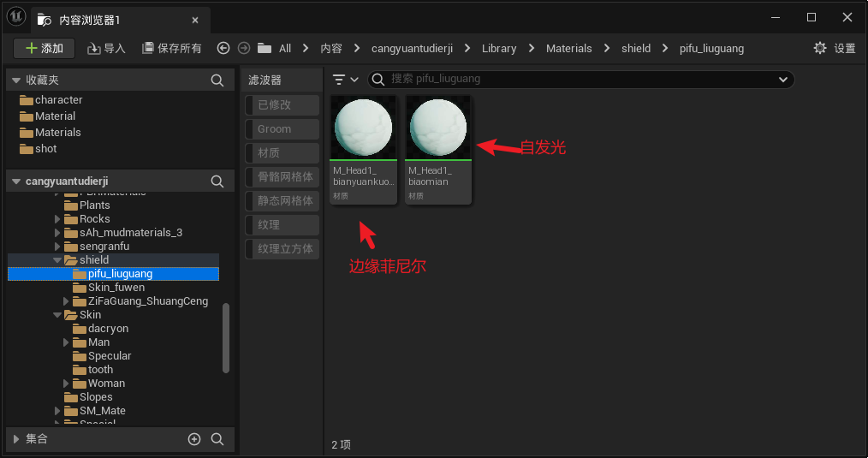Open the settings gear icon
Screen dimensions: 868x458
(x=820, y=49)
